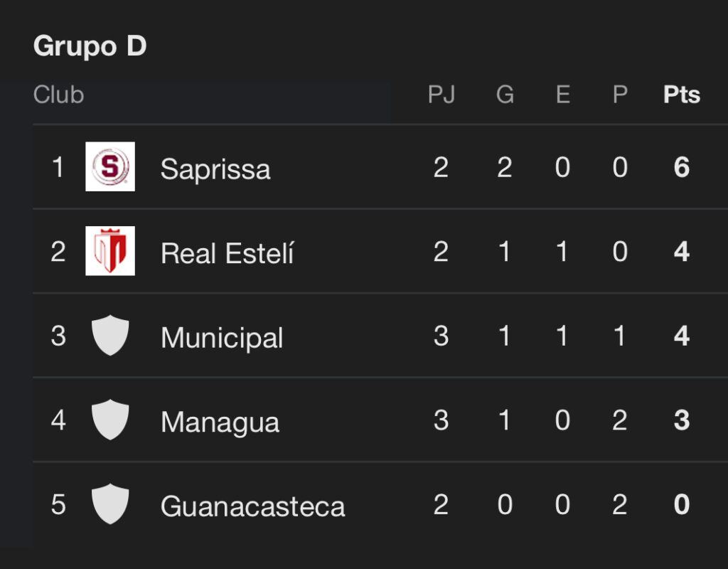Click the Real Estelí club crest

pyautogui.click(x=110, y=251)
